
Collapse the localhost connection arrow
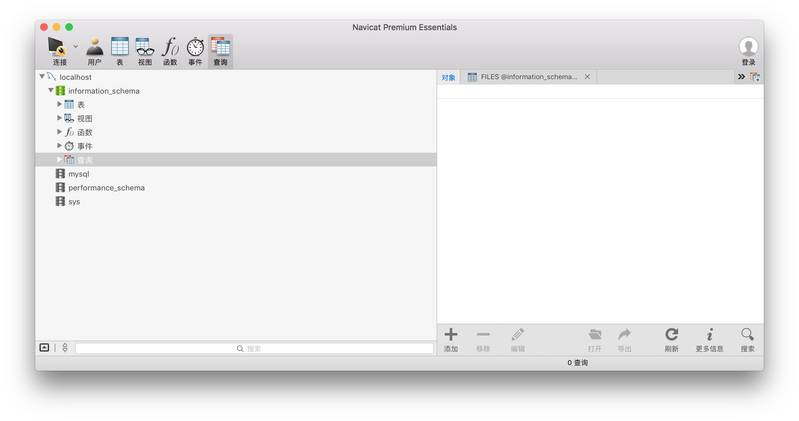point(42,76)
